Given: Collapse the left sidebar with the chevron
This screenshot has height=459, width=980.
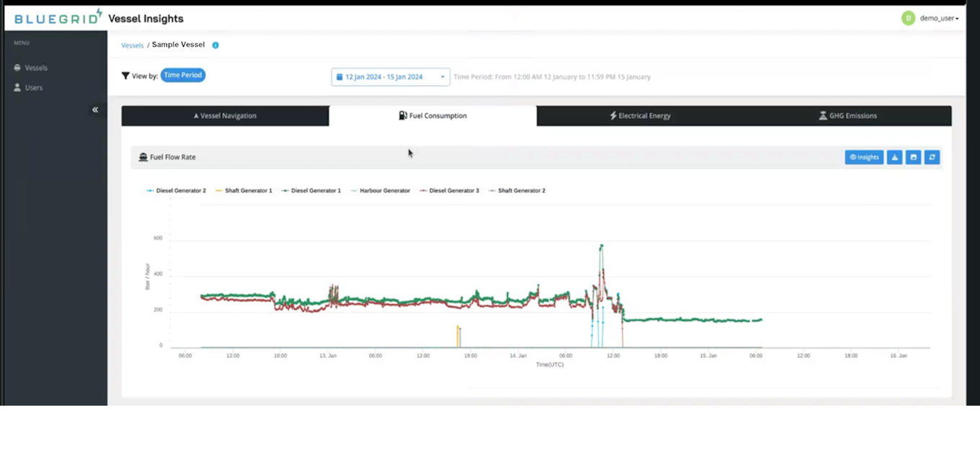Looking at the screenshot, I should [x=94, y=109].
